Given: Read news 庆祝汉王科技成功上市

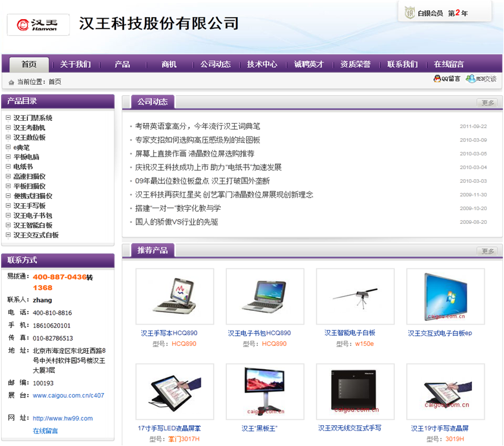Looking at the screenshot, I should [209, 167].
